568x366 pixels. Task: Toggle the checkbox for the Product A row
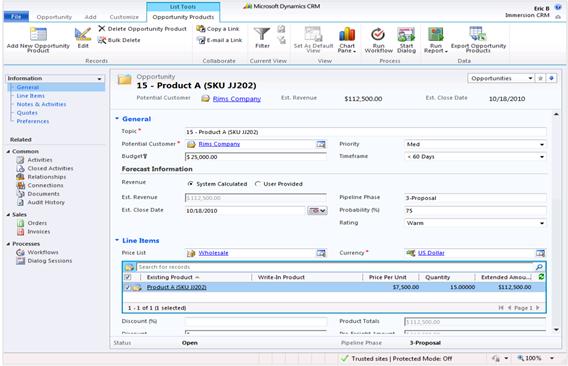tap(127, 287)
